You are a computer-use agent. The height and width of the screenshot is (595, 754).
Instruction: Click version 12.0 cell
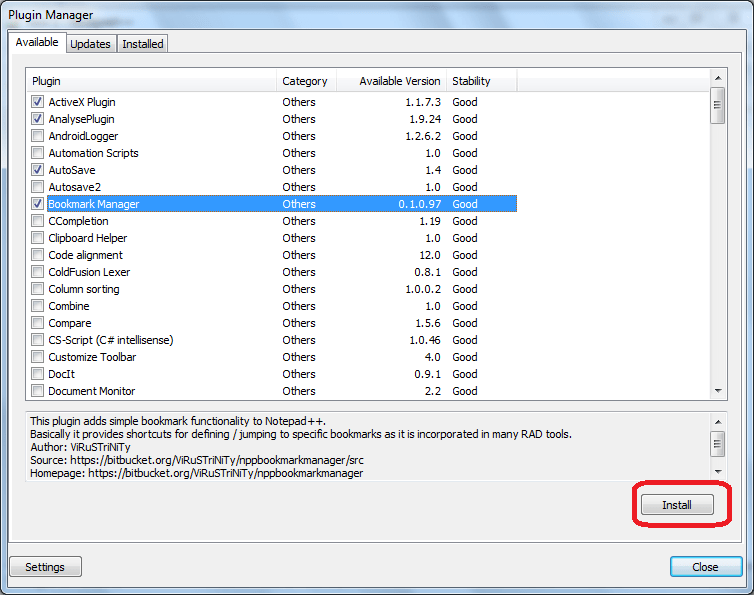point(430,255)
